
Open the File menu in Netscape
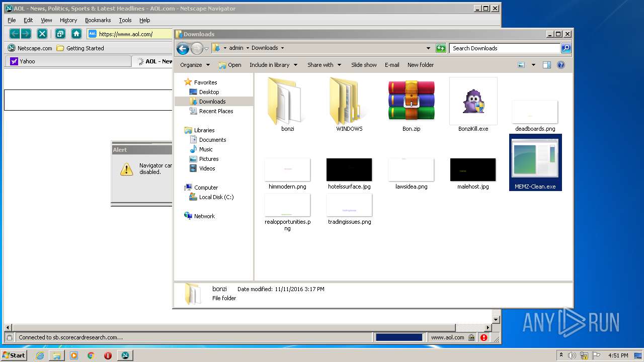click(x=12, y=20)
